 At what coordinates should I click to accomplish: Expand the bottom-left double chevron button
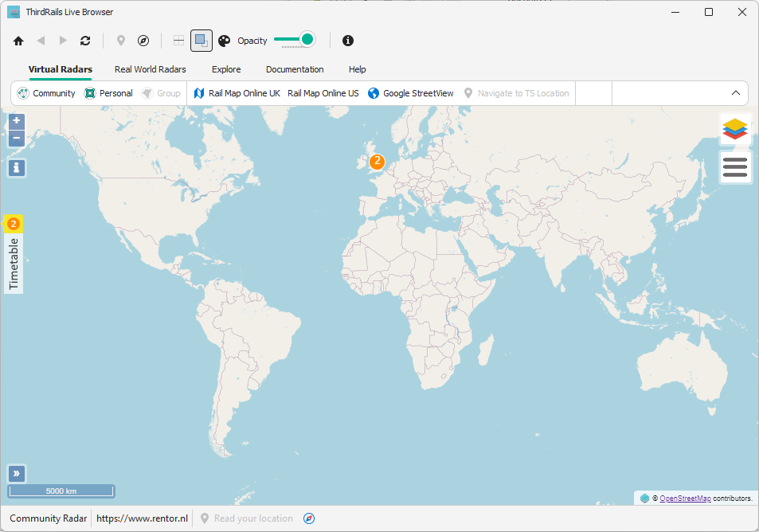pos(17,473)
